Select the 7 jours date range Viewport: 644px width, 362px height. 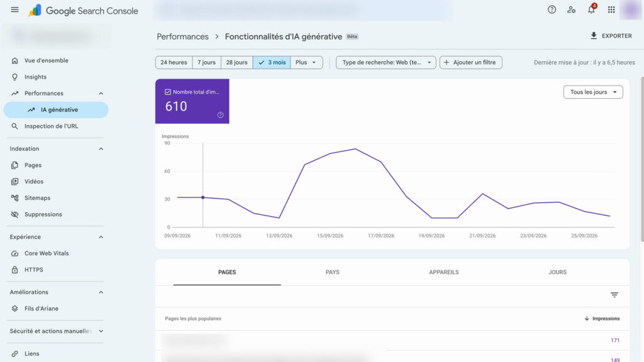[206, 62]
